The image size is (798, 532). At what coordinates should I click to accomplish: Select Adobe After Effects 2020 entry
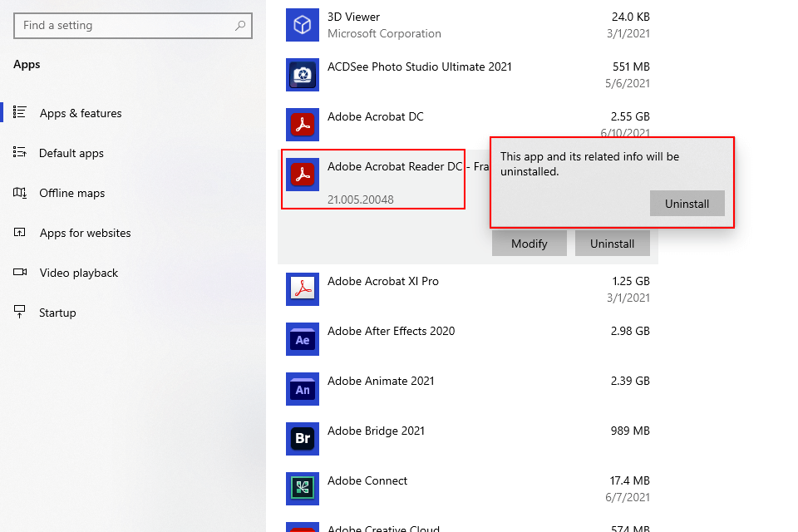click(x=391, y=331)
